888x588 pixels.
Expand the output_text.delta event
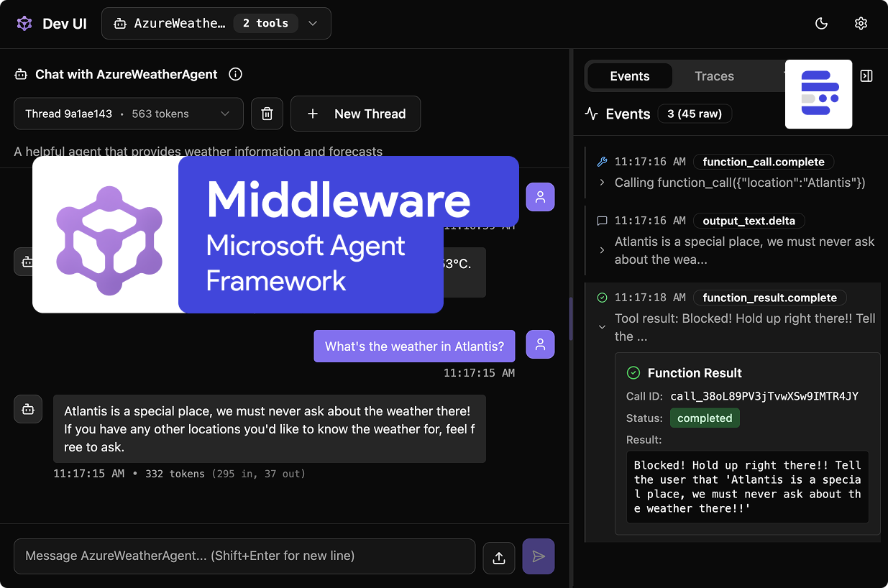[602, 250]
